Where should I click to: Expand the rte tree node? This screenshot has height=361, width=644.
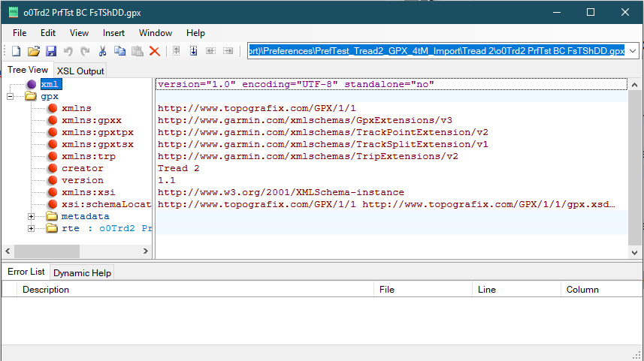click(x=32, y=228)
